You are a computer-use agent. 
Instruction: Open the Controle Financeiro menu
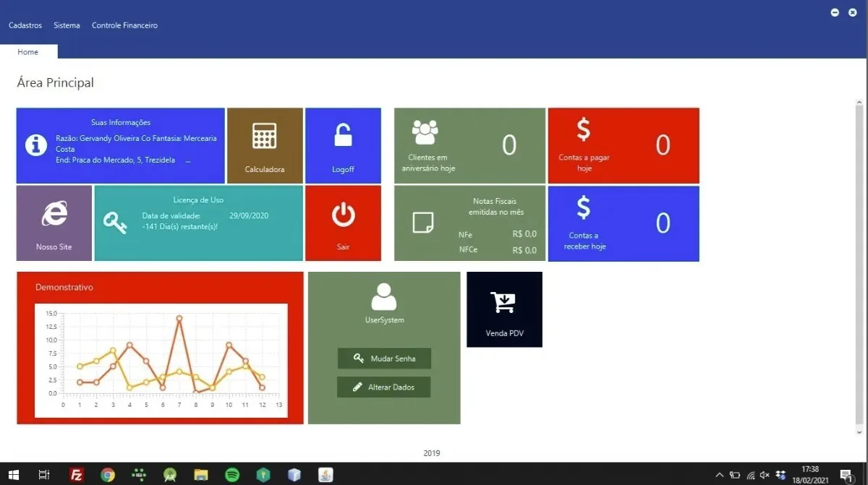(124, 25)
